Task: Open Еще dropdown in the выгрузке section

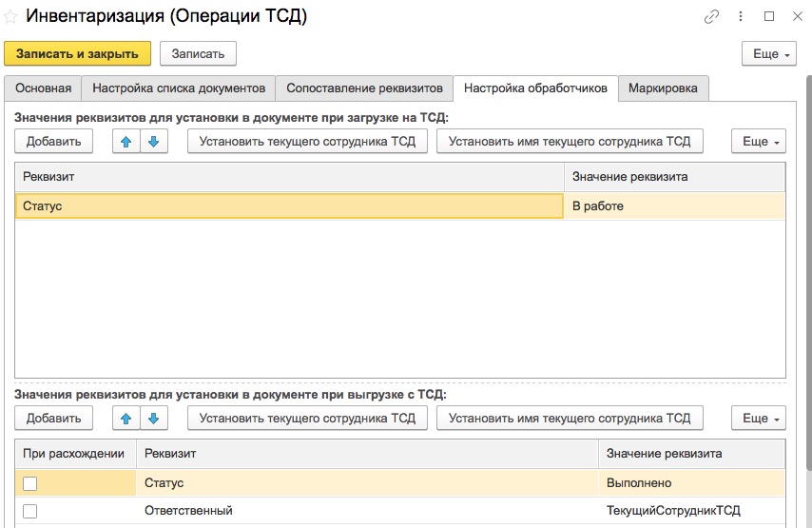Action: coord(759,419)
